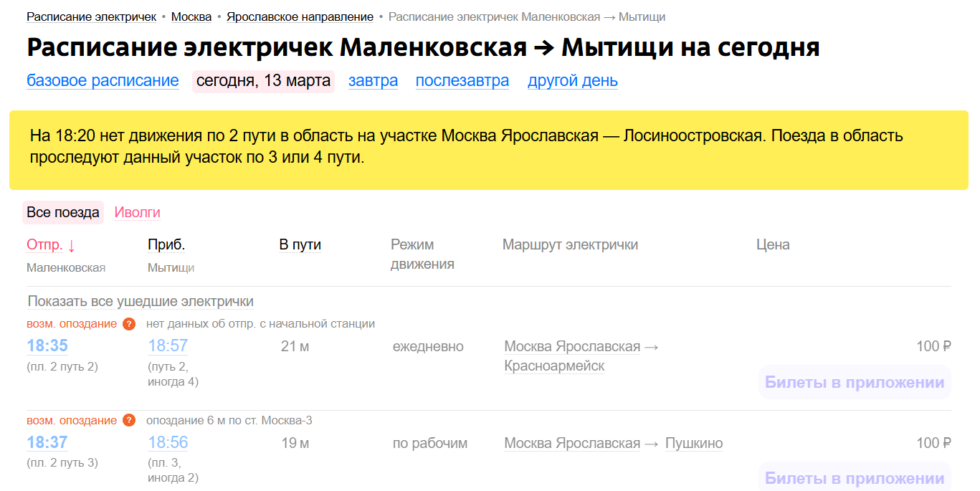Switch to the Иволги filter tab
This screenshot has width=980, height=491.
[x=138, y=213]
